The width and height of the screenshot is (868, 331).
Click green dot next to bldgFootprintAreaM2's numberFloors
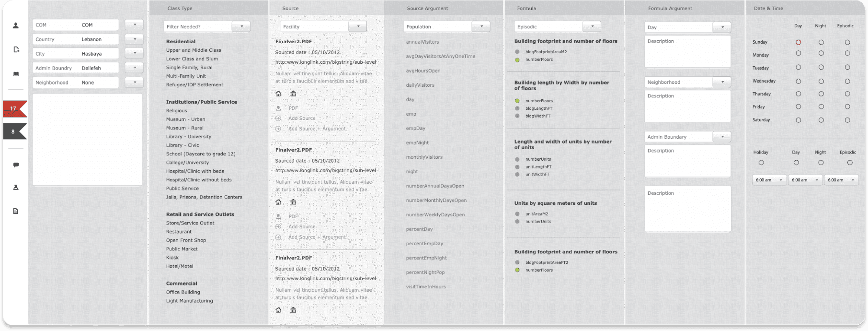(517, 60)
